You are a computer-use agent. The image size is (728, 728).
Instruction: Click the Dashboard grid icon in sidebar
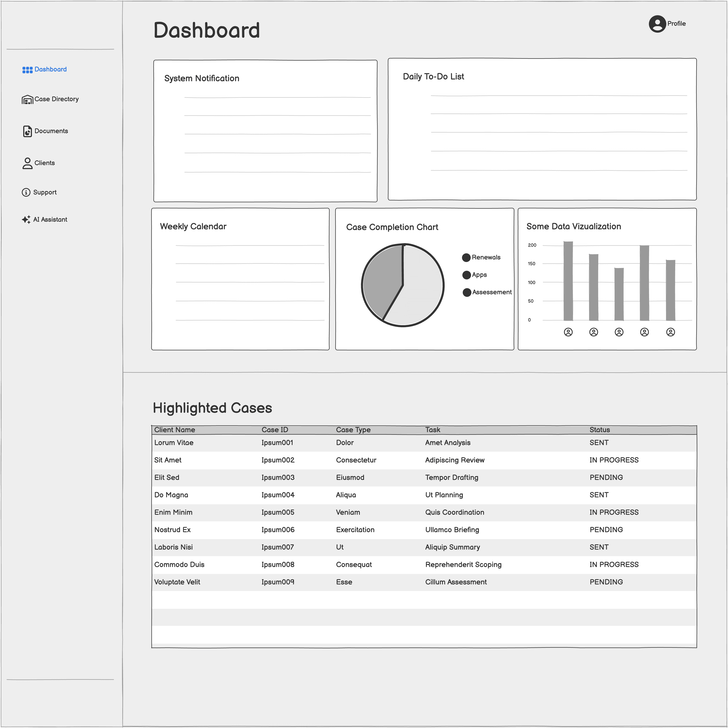pos(27,70)
